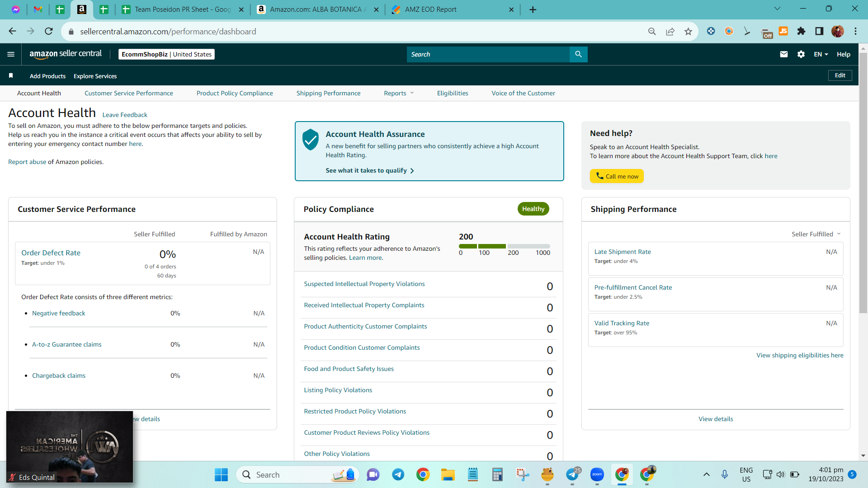
Task: Open the Gmail pinned tab
Action: point(38,9)
